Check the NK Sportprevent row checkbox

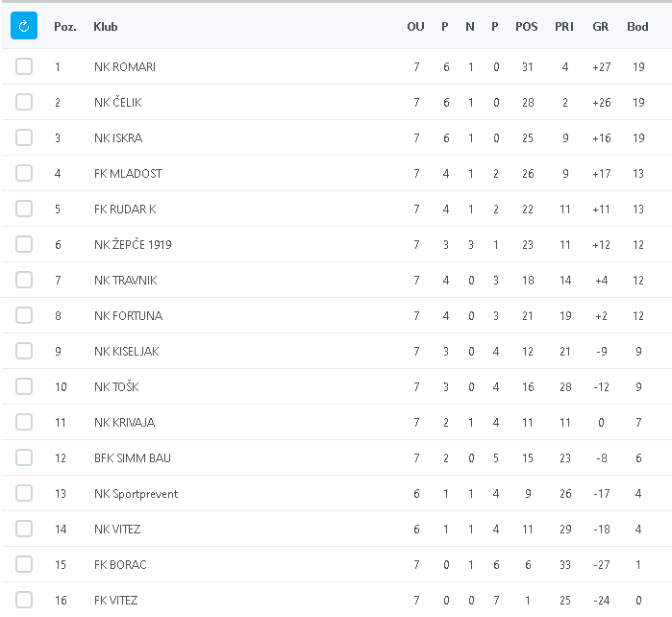tap(24, 493)
